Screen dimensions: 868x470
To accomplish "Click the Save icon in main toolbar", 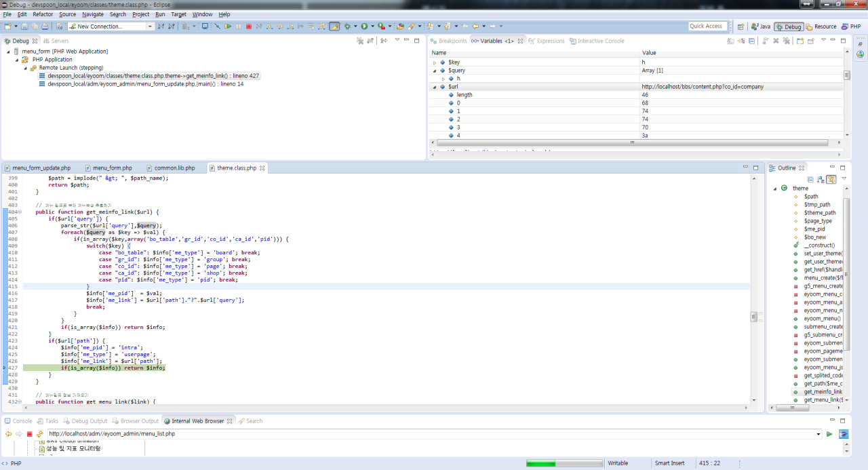I will (x=24, y=26).
